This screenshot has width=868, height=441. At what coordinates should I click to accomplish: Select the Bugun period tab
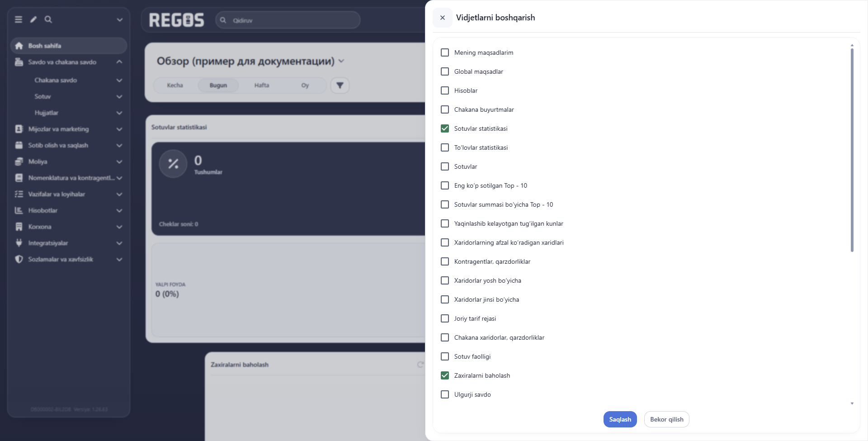[218, 85]
